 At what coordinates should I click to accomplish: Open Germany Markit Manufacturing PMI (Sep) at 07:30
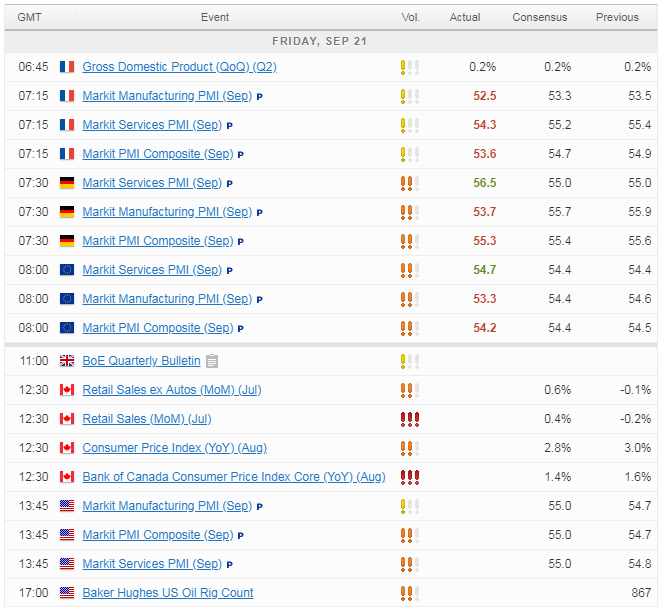click(x=167, y=212)
